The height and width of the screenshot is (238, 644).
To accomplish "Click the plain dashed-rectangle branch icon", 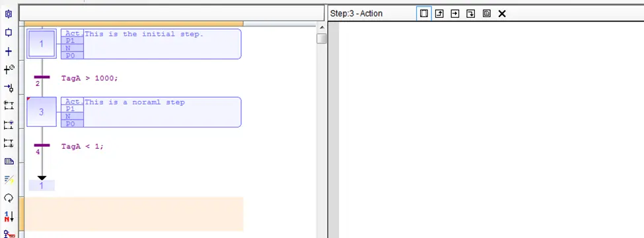I will (9, 105).
